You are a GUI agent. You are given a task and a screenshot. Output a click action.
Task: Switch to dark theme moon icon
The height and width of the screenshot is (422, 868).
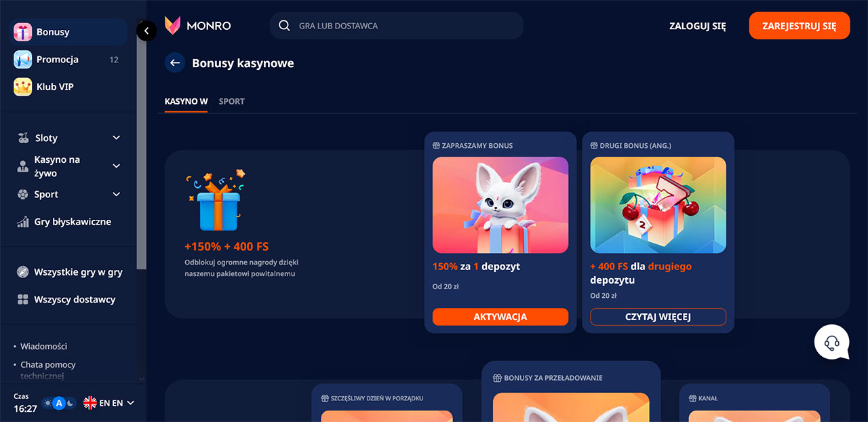(x=71, y=403)
